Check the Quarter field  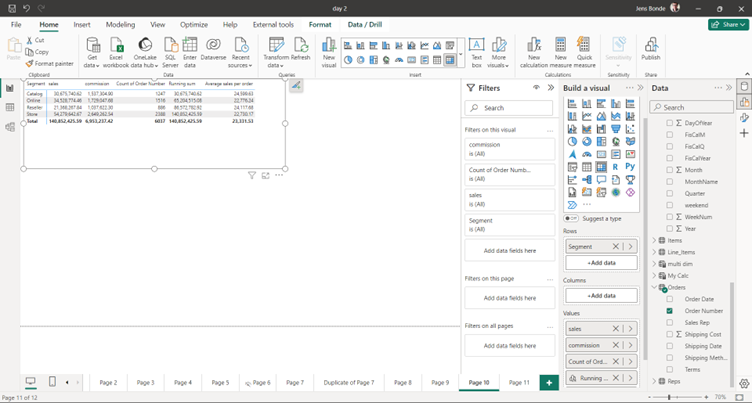[670, 193]
